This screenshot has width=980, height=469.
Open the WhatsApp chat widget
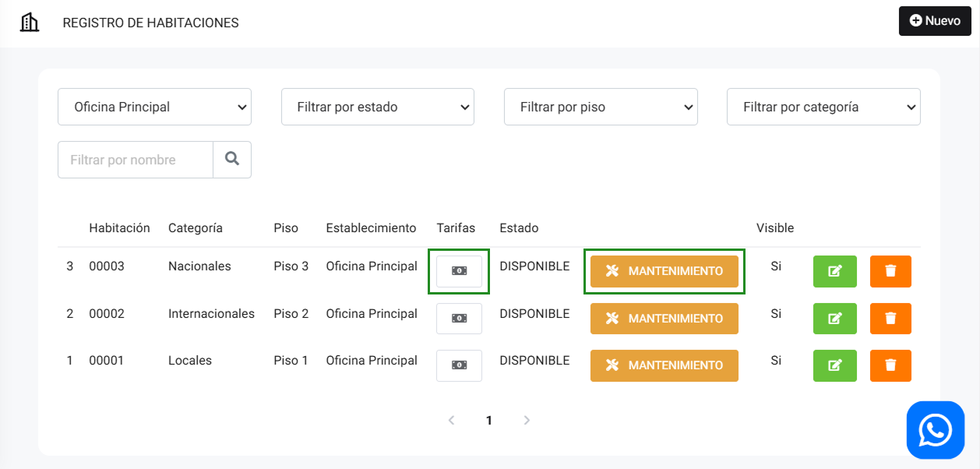(935, 429)
